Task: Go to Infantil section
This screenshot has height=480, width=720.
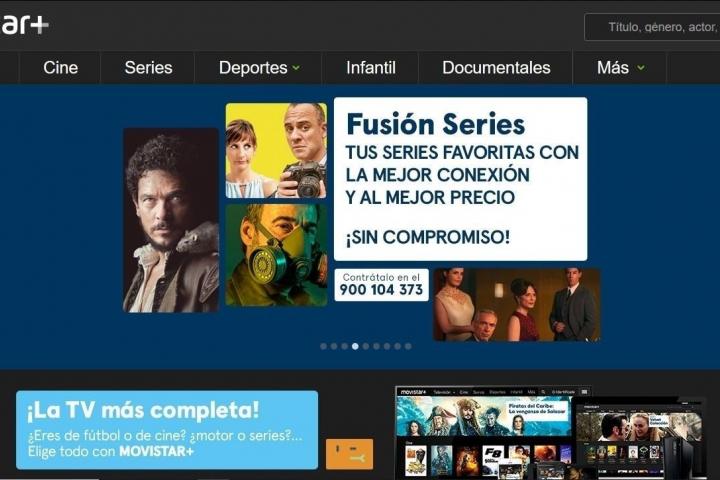Action: [371, 68]
